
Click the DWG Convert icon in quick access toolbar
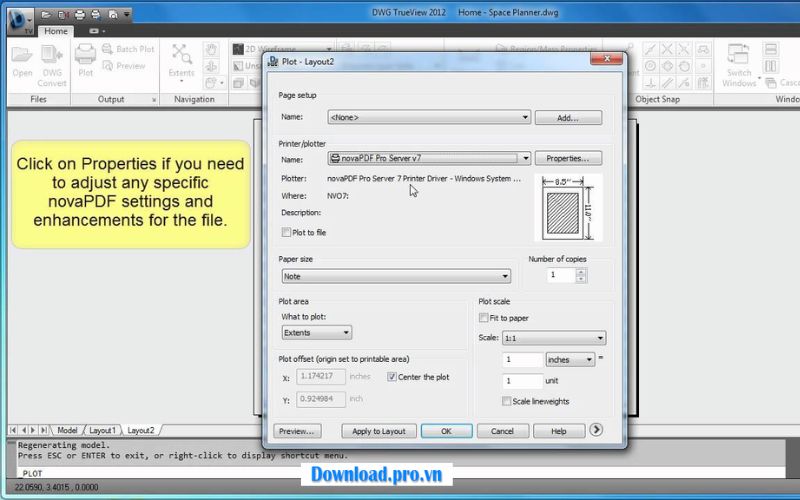coord(63,15)
